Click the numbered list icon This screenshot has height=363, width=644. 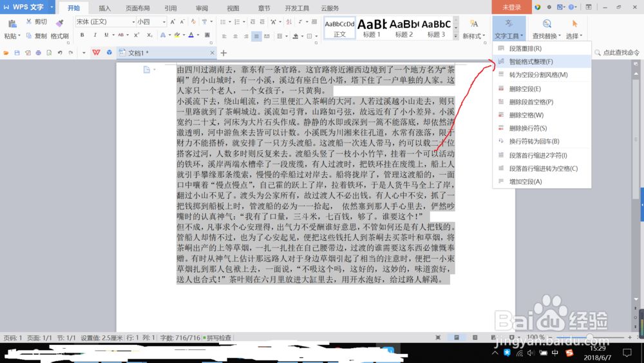(237, 22)
